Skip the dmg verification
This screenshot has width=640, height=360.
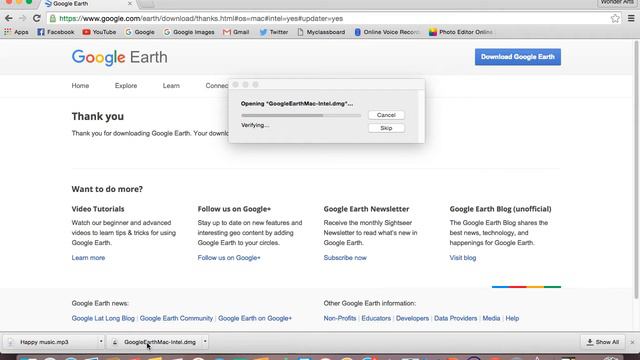tap(386, 128)
